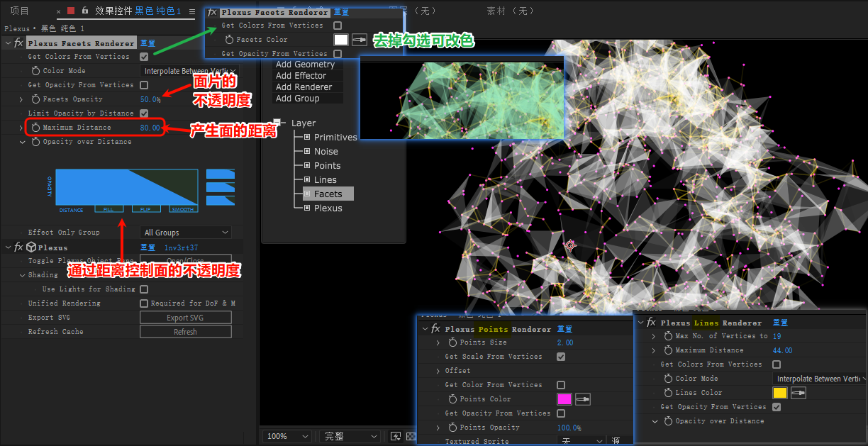
Task: Uncheck Get Colors From Vertices in left Facets panel
Action: click(x=144, y=57)
